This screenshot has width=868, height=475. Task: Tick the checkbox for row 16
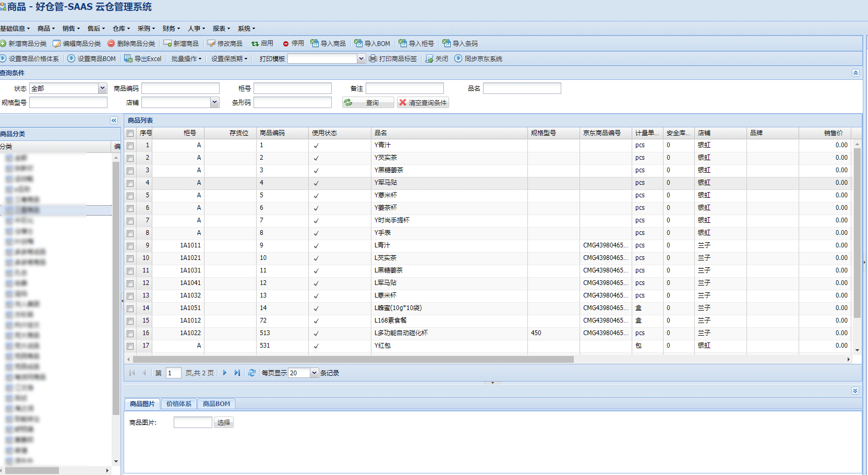(130, 334)
